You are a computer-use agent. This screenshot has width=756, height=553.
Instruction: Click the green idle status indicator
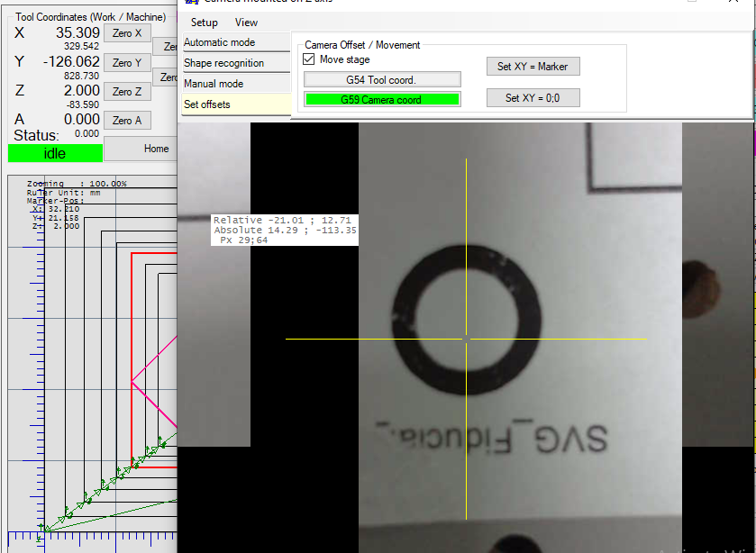pos(55,153)
